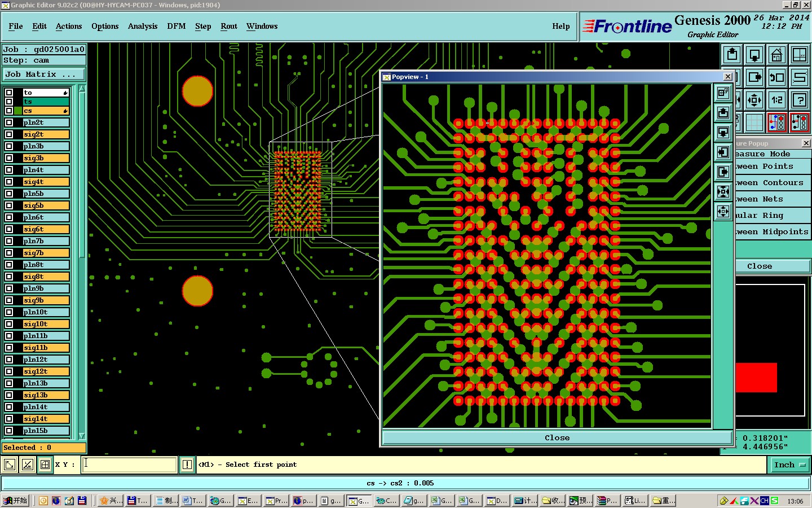812x508 pixels.
Task: Click the floppy disk quick-launch taskbar icon
Action: (x=82, y=501)
